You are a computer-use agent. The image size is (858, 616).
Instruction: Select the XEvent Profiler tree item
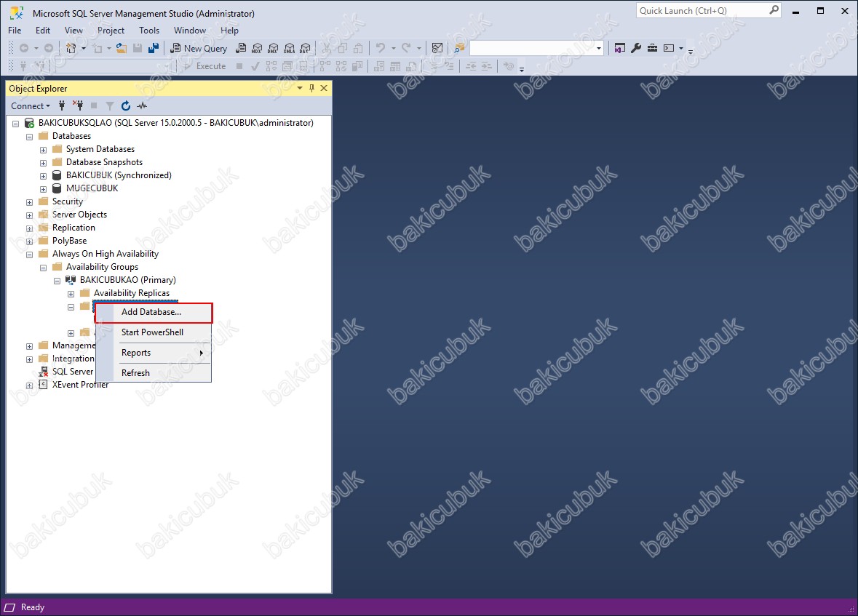(x=81, y=385)
